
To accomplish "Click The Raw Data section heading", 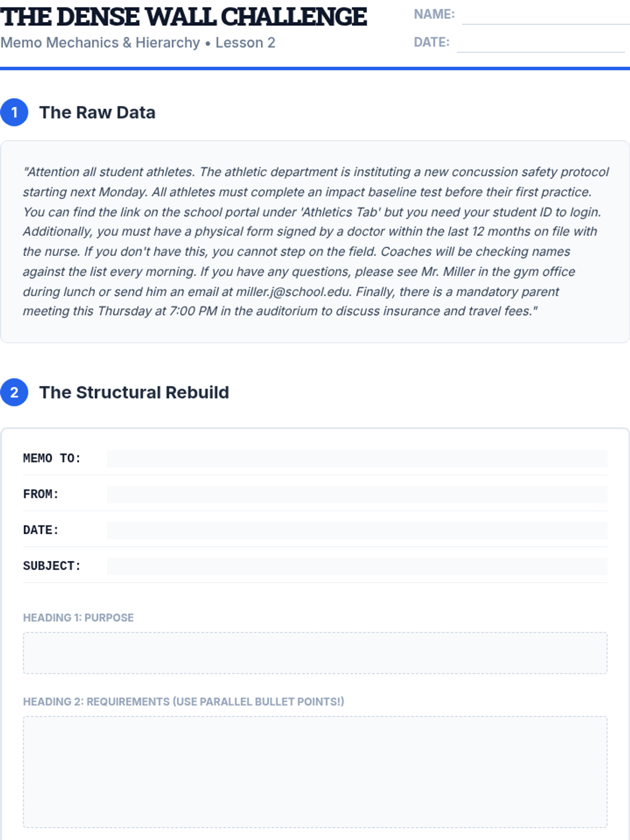I will pyautogui.click(x=97, y=112).
